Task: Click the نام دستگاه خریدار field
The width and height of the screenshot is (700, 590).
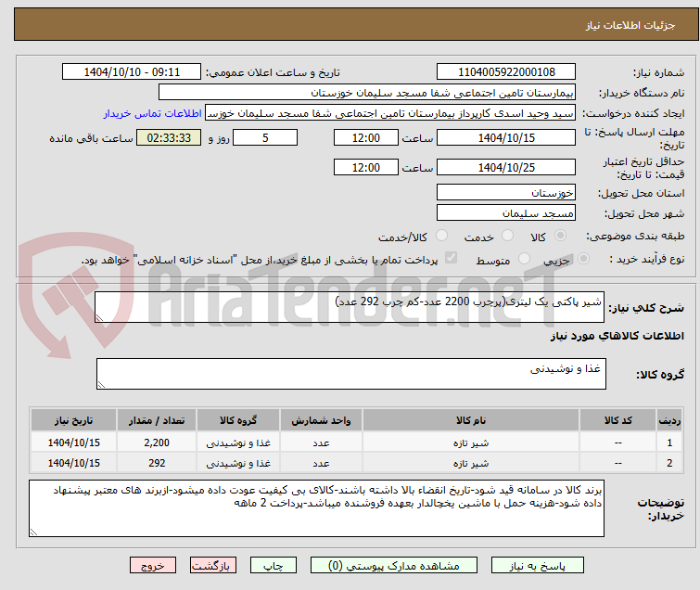Action: (366, 93)
